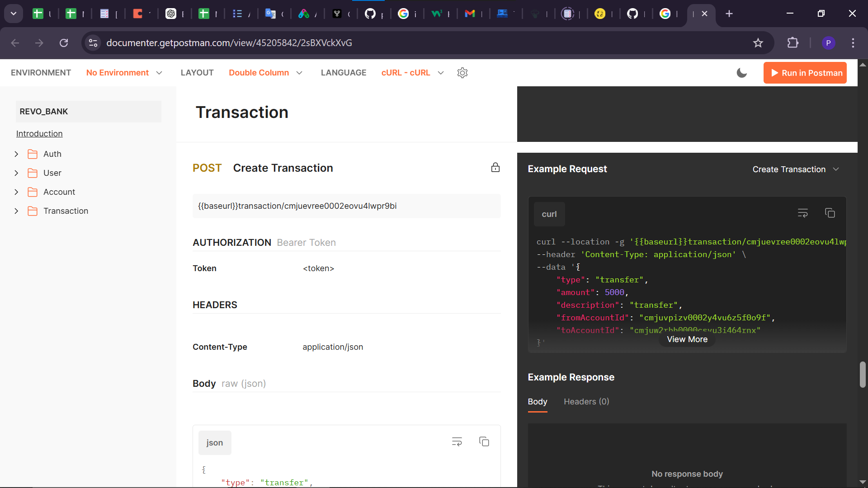
Task: Open the No Environment dropdown
Action: (x=124, y=73)
